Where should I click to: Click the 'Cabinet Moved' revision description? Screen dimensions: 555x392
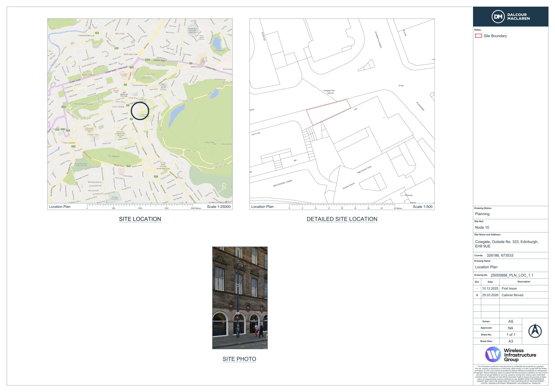coord(512,295)
